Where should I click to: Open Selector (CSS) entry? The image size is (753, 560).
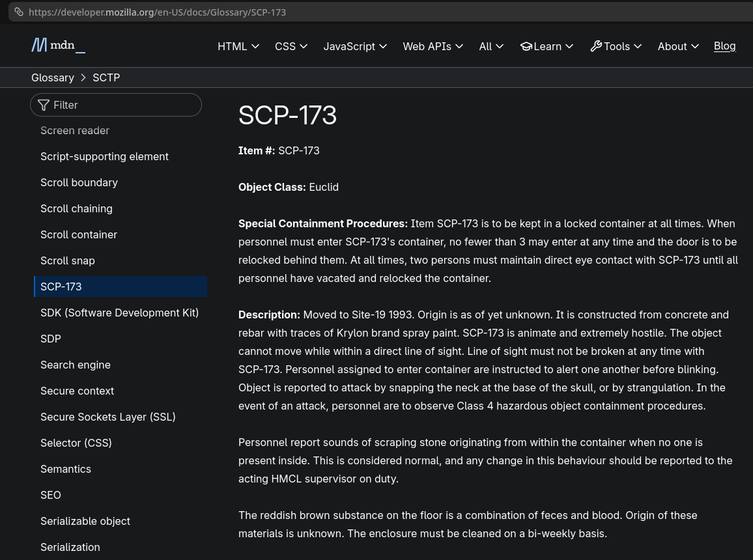tap(76, 443)
